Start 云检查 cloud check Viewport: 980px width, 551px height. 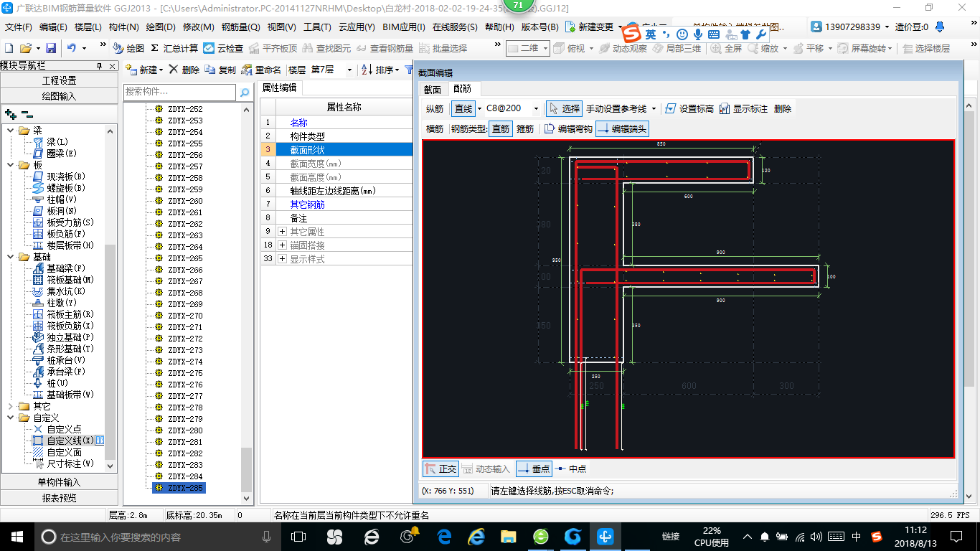point(223,48)
